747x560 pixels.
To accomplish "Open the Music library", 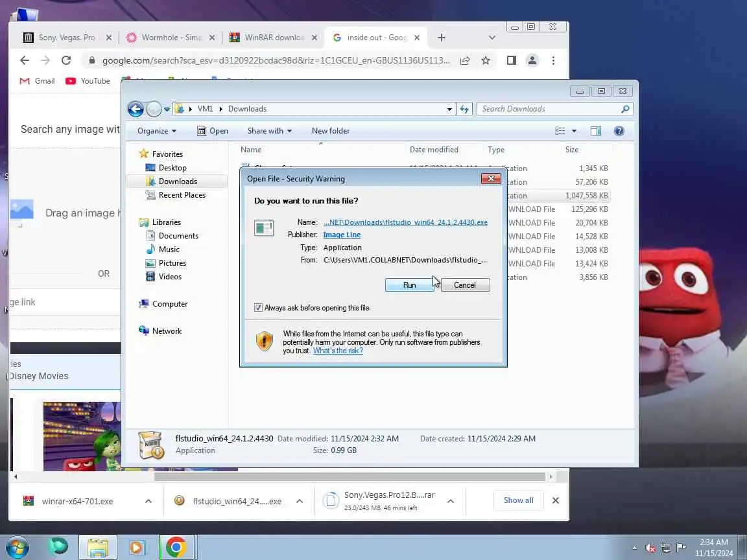I will click(169, 250).
